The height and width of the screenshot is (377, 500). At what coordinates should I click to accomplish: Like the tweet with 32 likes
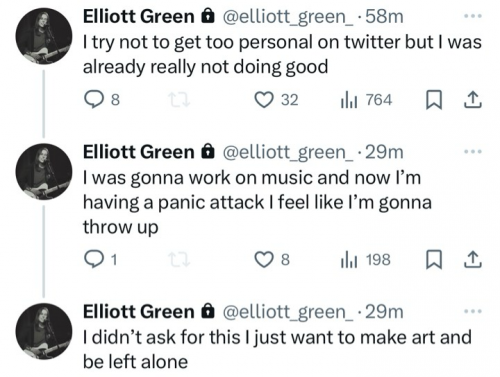point(276,100)
